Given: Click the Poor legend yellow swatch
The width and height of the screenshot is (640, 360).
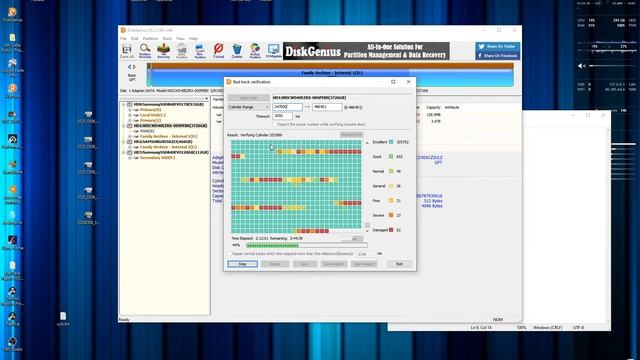Looking at the screenshot, I should [391, 200].
